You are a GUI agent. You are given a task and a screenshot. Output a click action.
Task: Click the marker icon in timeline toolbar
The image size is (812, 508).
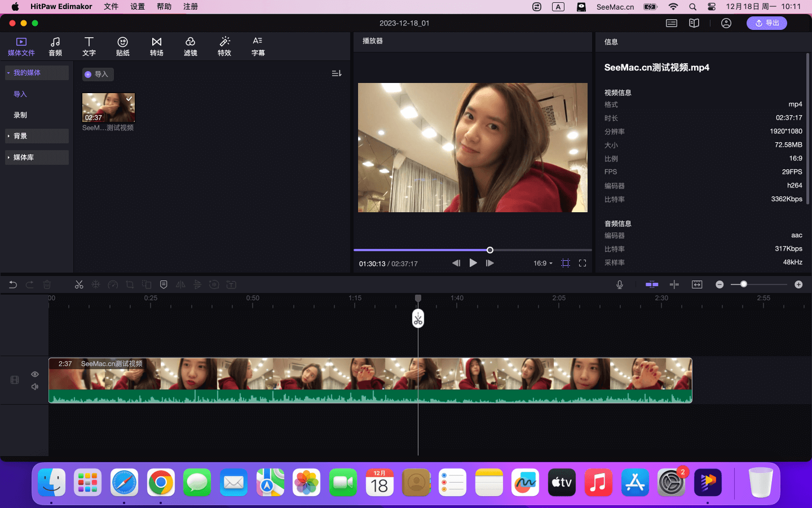click(x=164, y=284)
